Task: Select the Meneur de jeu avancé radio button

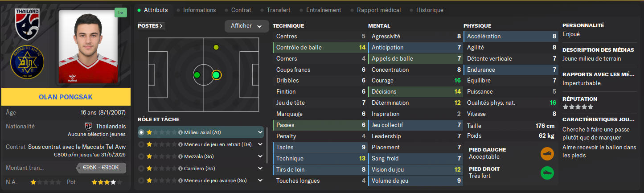Action: point(141,181)
